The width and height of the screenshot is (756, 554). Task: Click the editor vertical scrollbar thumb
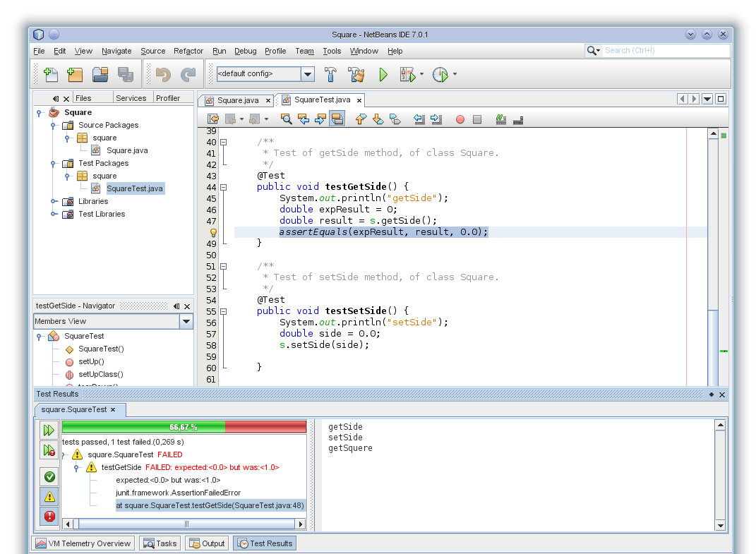pos(713,347)
